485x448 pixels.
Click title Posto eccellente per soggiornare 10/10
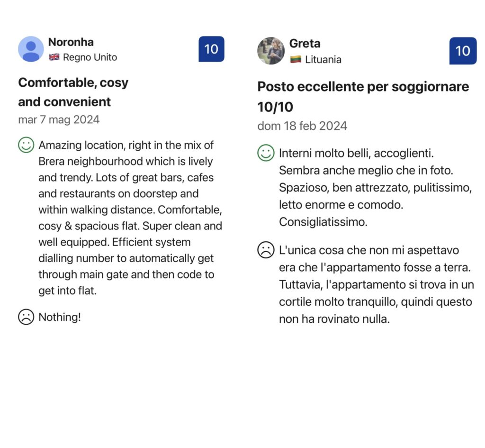pyautogui.click(x=363, y=97)
